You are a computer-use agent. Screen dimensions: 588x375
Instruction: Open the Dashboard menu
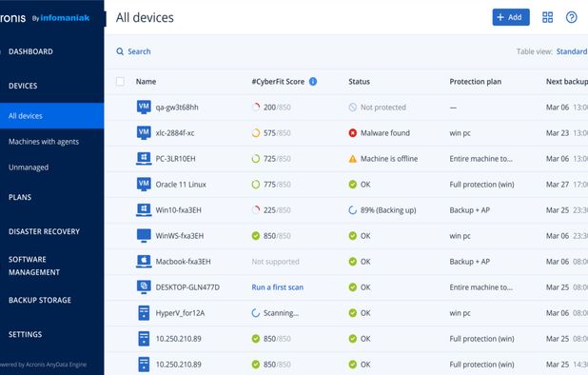pos(30,51)
